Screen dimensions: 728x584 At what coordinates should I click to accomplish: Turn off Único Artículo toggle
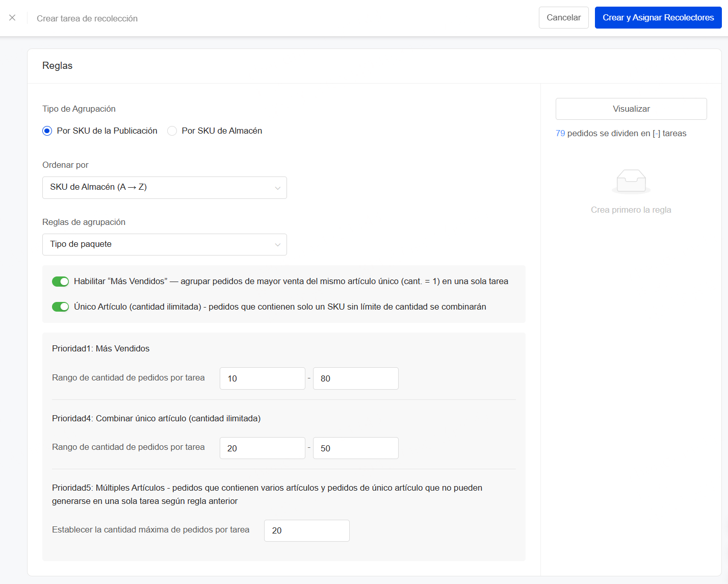[x=60, y=307]
